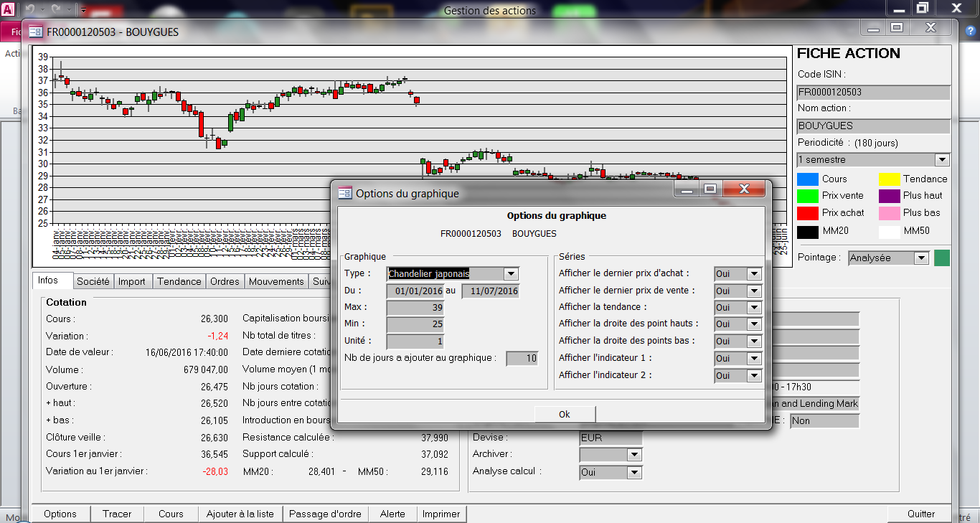This screenshot has height=523, width=980.
Task: Click the Max field showing 39
Action: (x=415, y=308)
